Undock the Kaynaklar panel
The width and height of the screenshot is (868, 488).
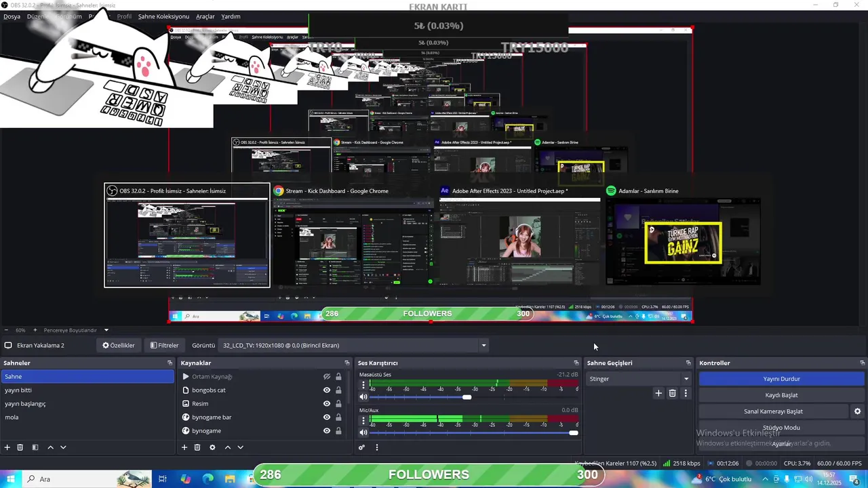[x=347, y=363]
